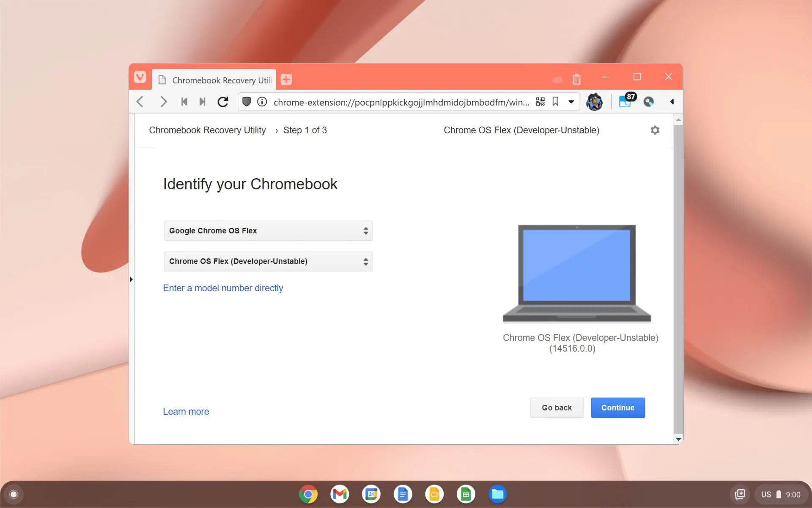Open the shield content blocker icon
This screenshot has width=812, height=508.
tap(247, 102)
